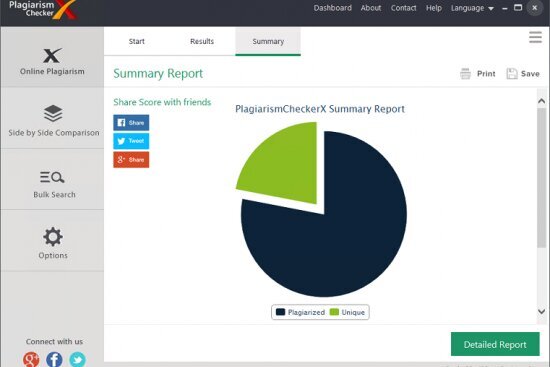This screenshot has width=550, height=367.
Task: Click the Plagiarized legend swatch
Action: point(280,312)
